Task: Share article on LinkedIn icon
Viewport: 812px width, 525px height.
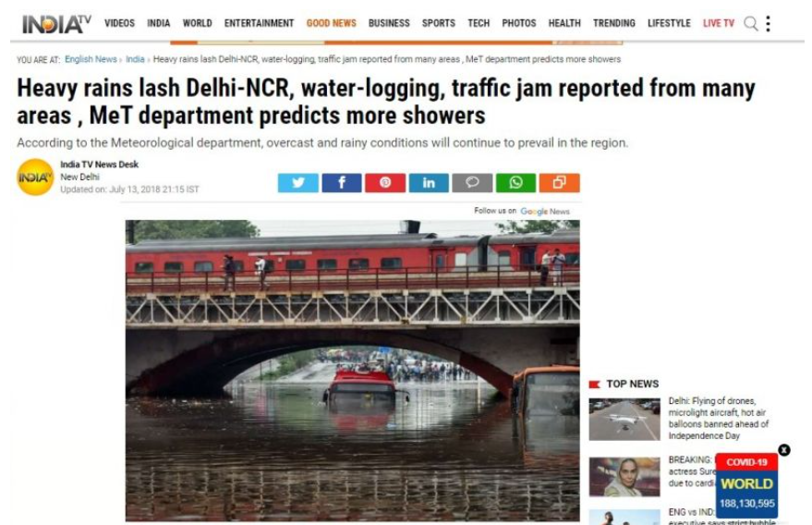Action: 429,182
